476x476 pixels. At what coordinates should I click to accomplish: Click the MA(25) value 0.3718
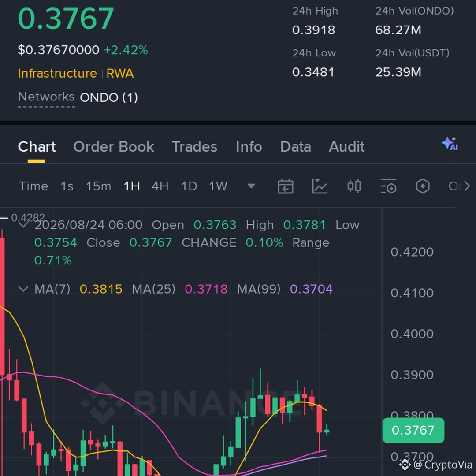[x=206, y=289]
